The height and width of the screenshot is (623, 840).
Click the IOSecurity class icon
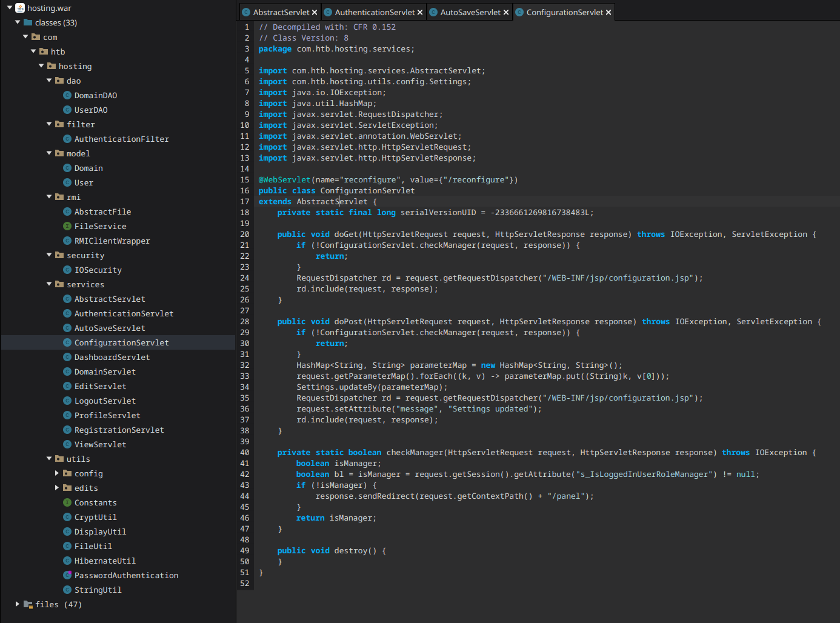pos(67,270)
